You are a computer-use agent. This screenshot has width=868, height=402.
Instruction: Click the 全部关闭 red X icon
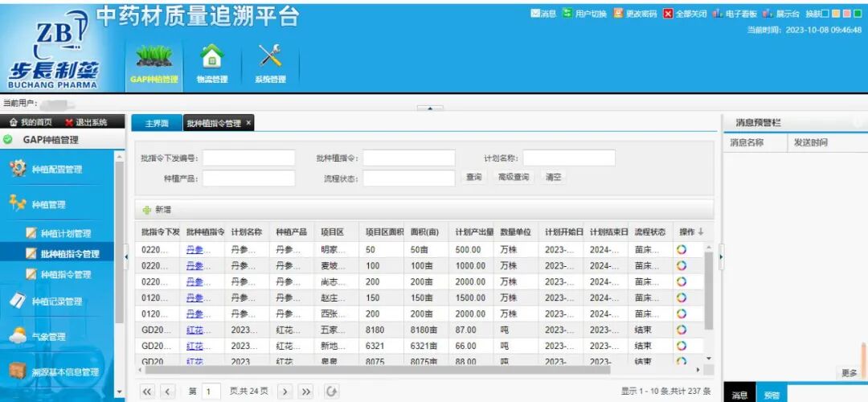668,14
